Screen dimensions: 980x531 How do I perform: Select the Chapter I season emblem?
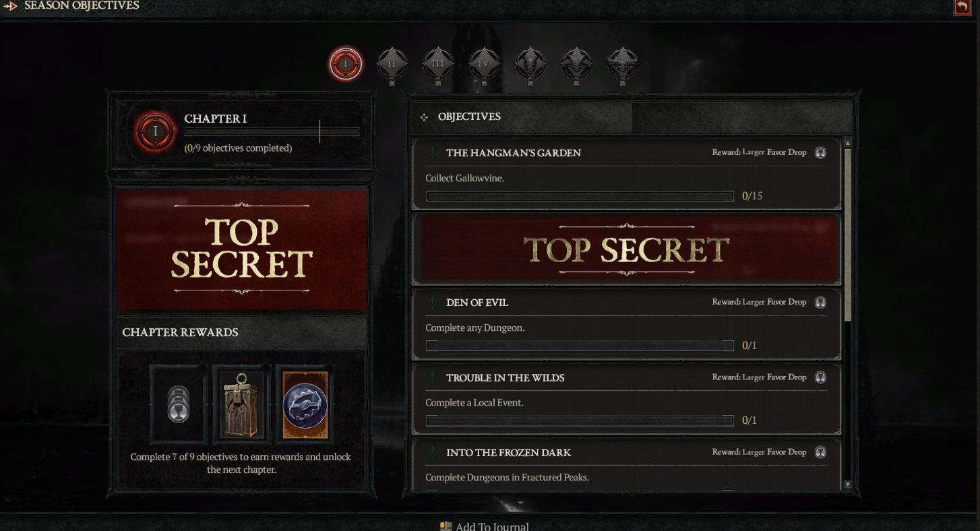[x=346, y=64]
